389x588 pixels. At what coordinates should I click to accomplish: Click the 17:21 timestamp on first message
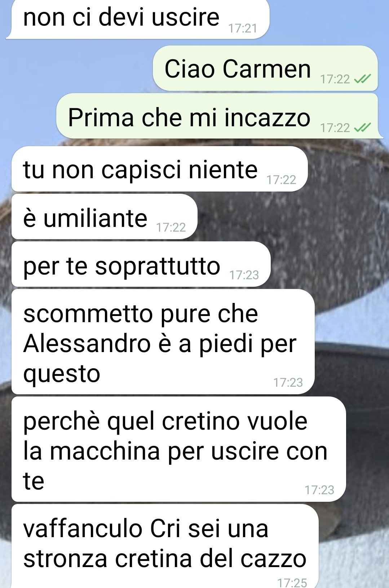coord(243,28)
